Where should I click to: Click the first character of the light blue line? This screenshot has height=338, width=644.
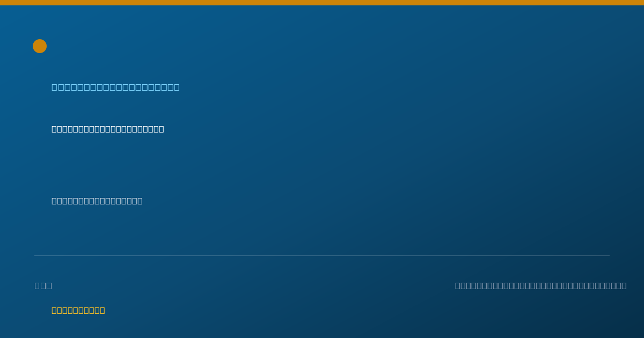pyautogui.click(x=55, y=87)
